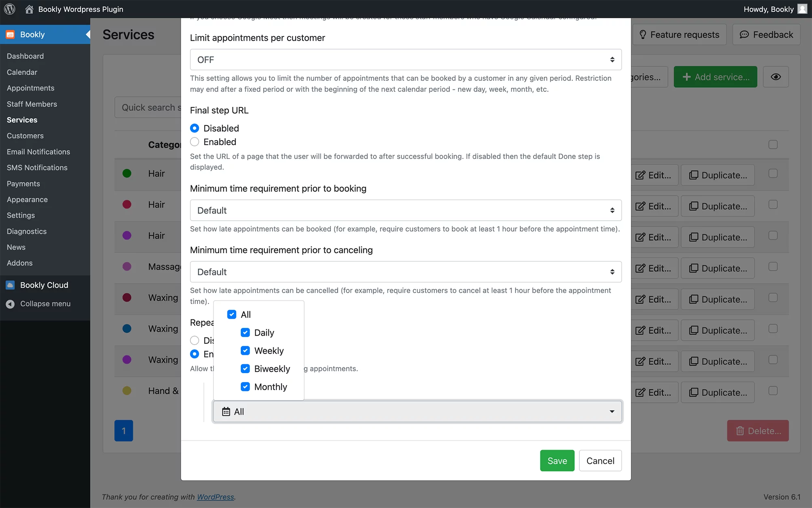Viewport: 812px width, 508px height.
Task: Uncheck the Daily checkbox
Action: tap(245, 332)
